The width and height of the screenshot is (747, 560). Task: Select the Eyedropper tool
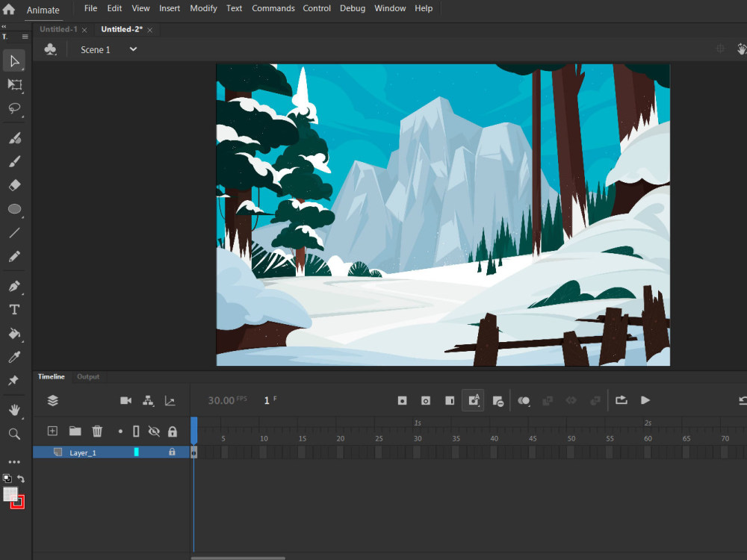click(15, 357)
